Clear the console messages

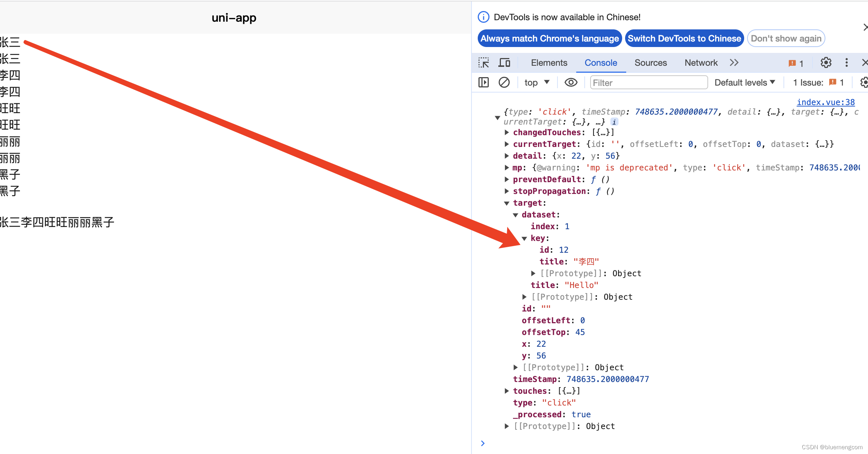pyautogui.click(x=504, y=82)
